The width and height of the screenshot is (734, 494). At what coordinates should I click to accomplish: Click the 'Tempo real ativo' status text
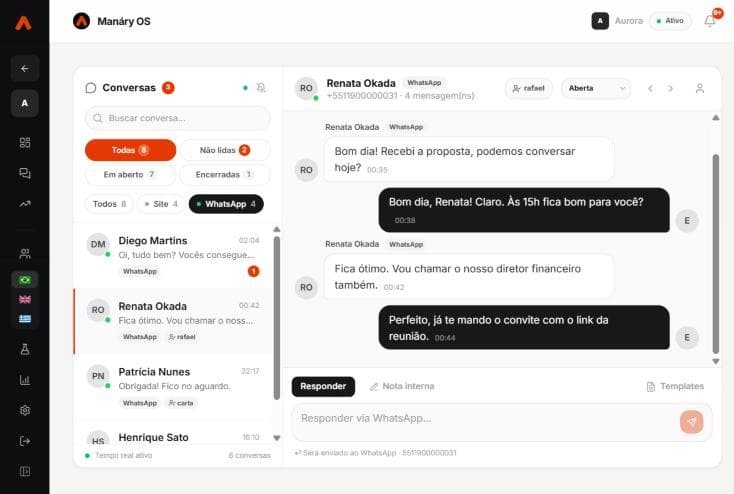[x=124, y=456]
